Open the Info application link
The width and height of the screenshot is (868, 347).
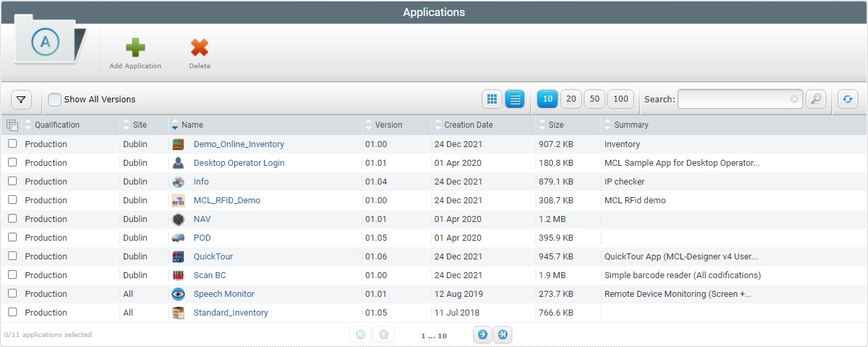201,182
